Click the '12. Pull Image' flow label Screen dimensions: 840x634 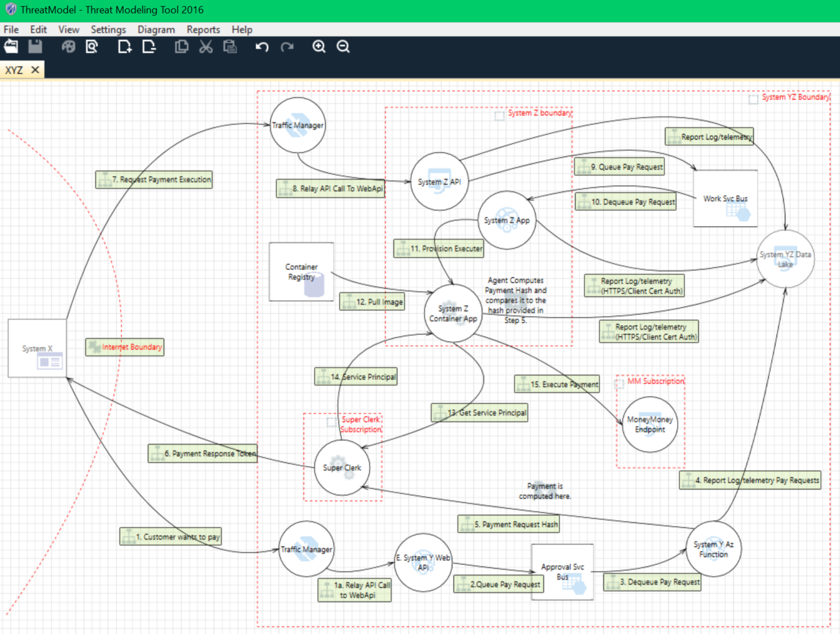click(x=372, y=301)
